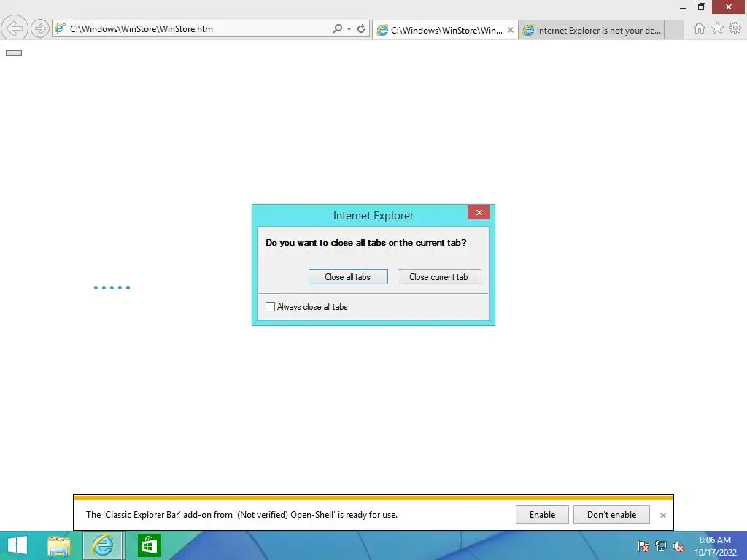Click the dialog question about closing tabs
This screenshot has height=560, width=747.
click(x=366, y=242)
